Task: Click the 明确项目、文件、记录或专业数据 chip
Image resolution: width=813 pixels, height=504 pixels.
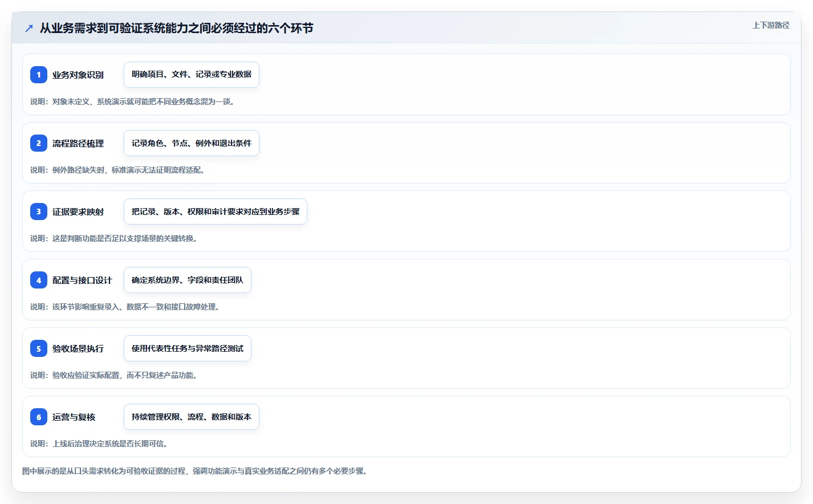Action: coord(192,75)
